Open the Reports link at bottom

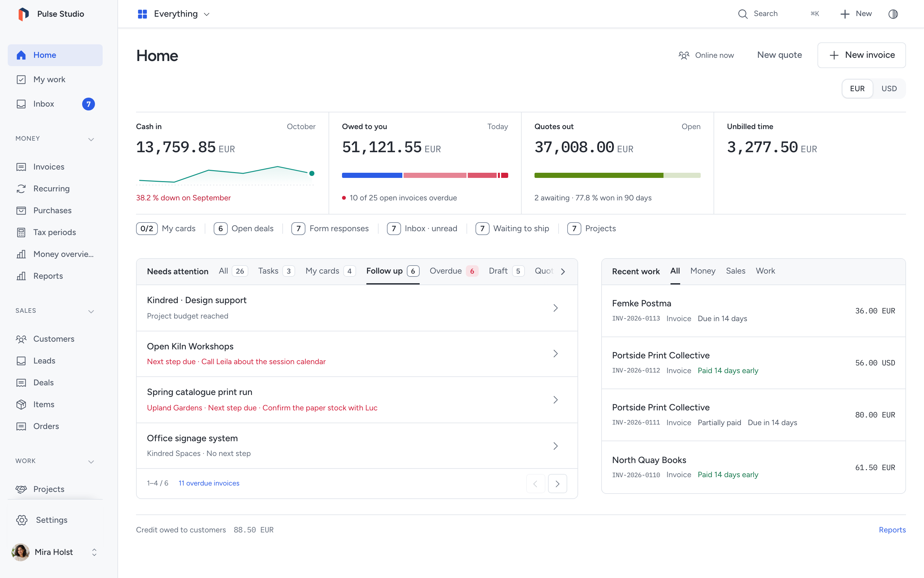(892, 530)
